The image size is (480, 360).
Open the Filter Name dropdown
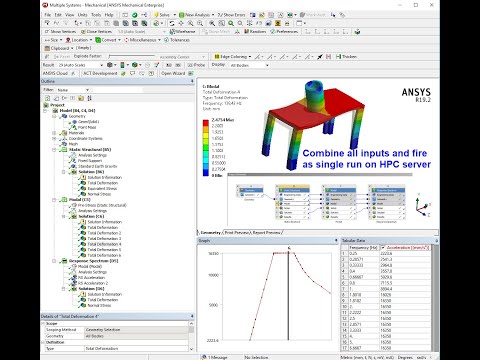pos(87,90)
